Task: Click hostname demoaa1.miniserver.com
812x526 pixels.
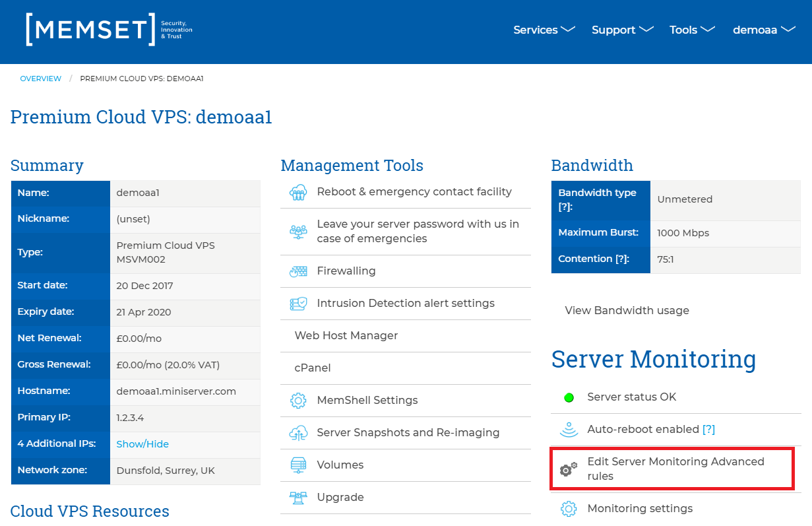Action: click(176, 391)
